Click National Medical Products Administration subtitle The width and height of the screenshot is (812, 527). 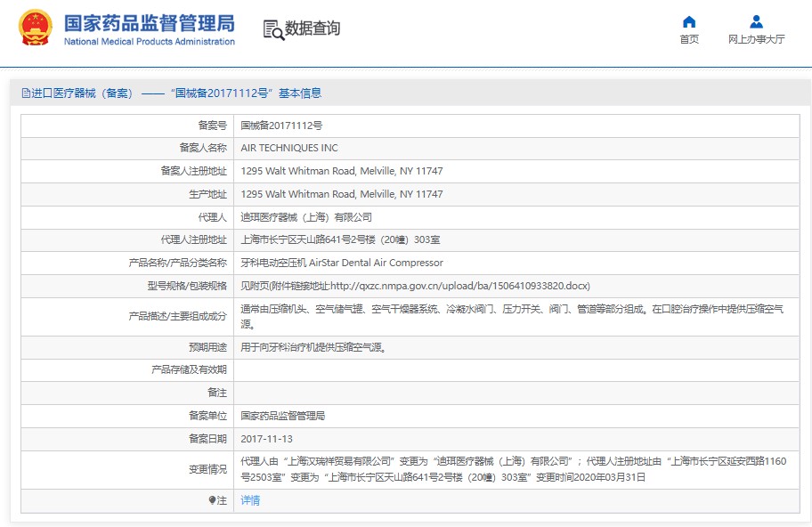150,42
